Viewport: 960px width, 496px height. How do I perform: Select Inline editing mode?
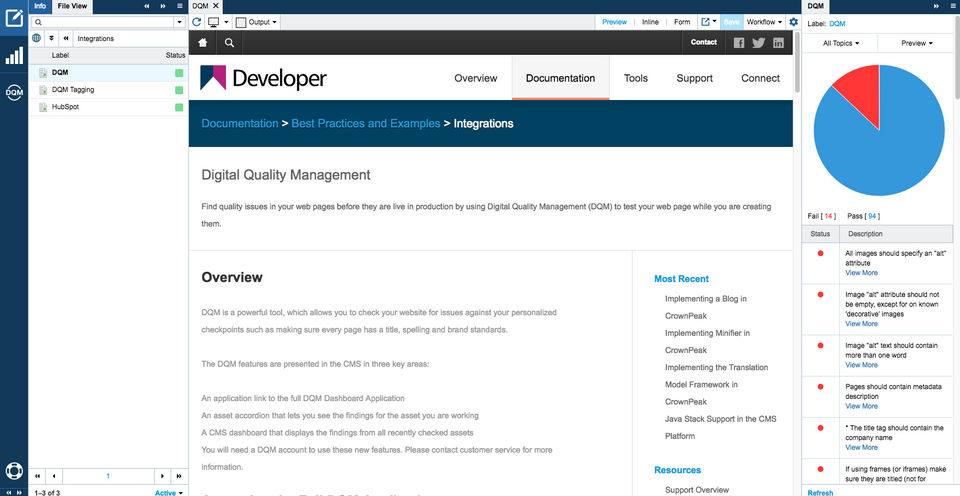pos(650,22)
